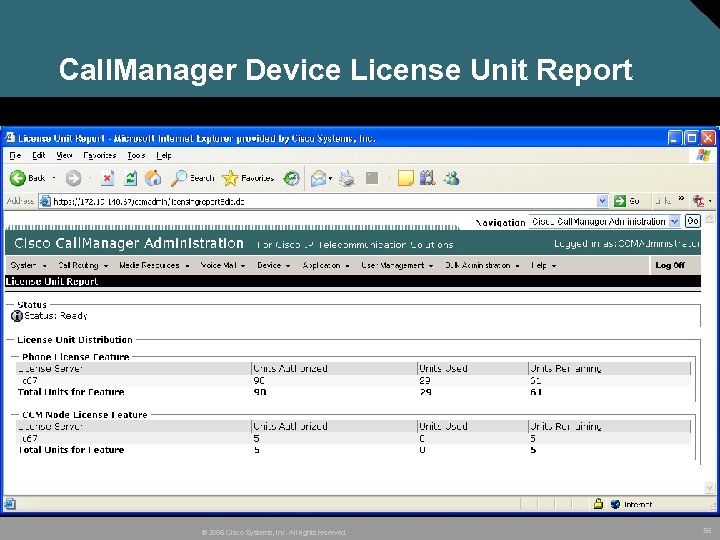Click the page icon in address bar
720x540 pixels.
tap(45, 201)
